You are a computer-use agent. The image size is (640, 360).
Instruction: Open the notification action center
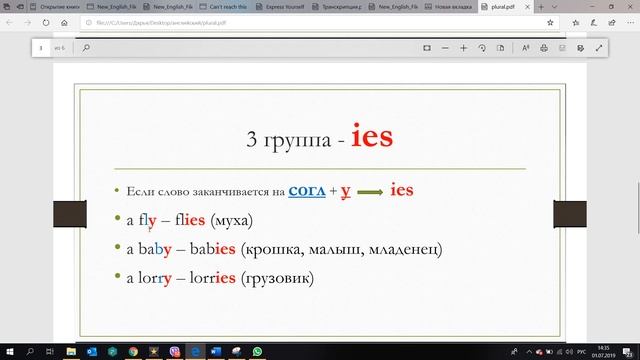point(628,351)
